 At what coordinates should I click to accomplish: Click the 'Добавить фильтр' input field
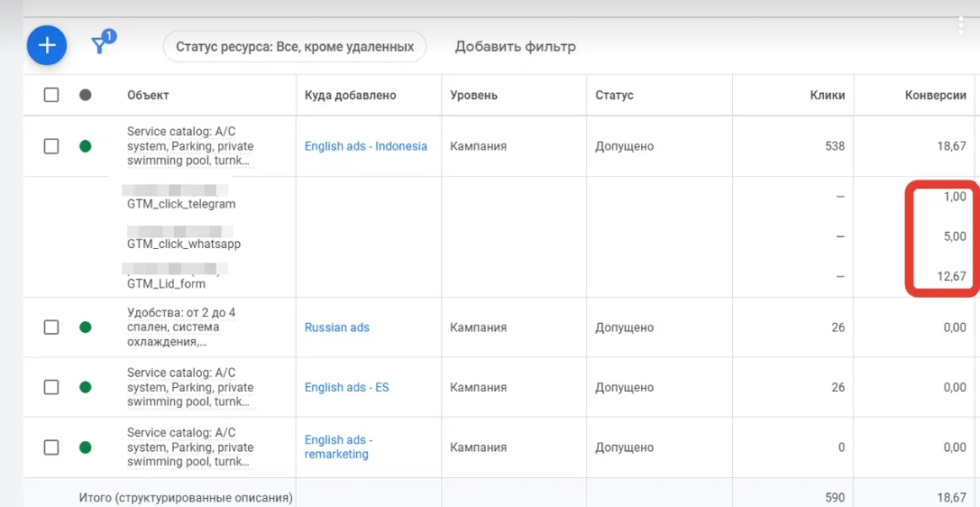pyautogui.click(x=515, y=46)
